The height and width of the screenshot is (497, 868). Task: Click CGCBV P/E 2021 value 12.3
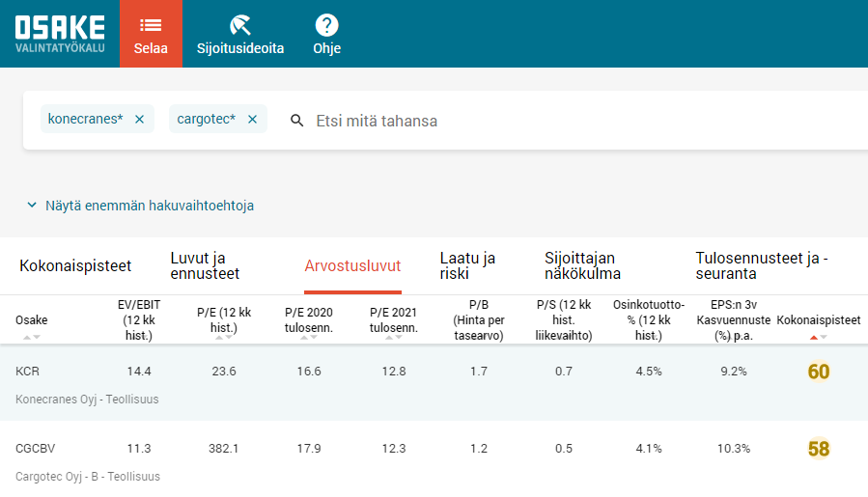pyautogui.click(x=394, y=449)
